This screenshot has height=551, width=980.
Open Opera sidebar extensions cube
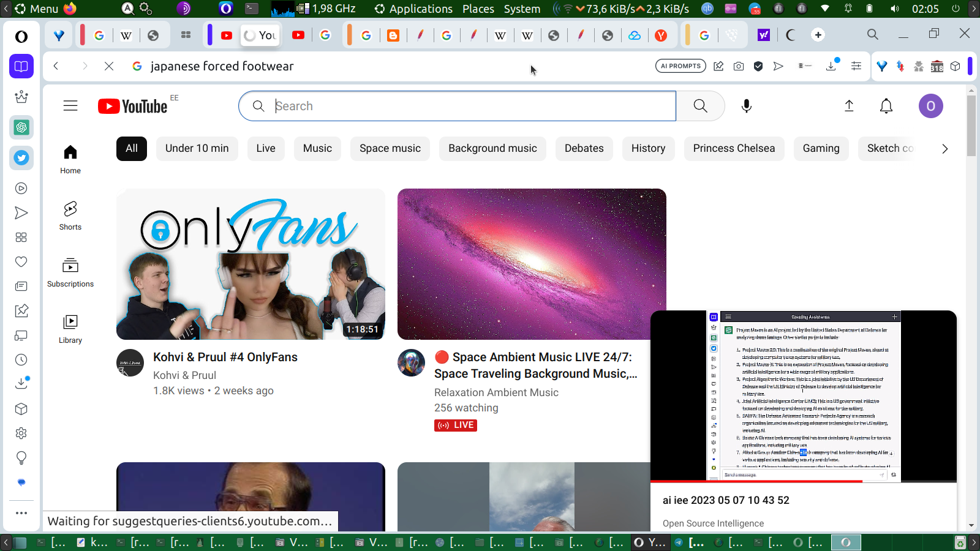[21, 409]
